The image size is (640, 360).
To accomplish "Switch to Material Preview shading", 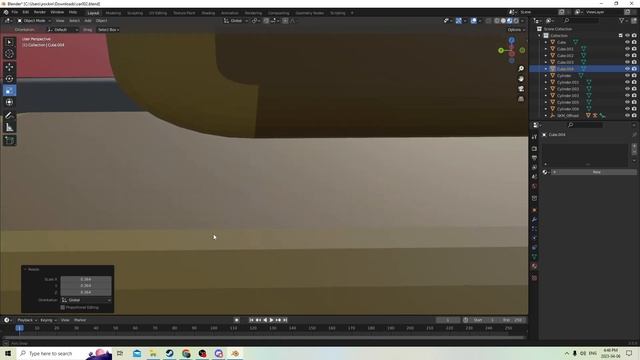I will tap(510, 21).
